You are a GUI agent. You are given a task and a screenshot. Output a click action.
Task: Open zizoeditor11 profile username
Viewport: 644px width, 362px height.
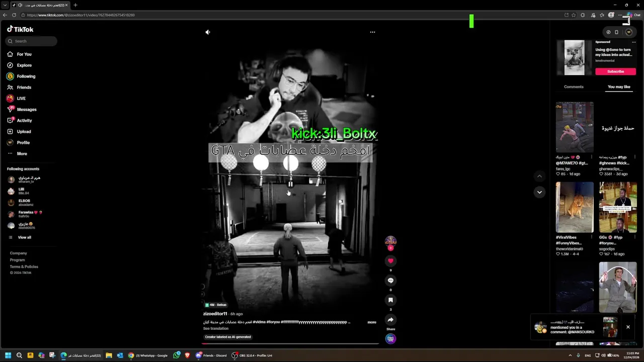click(x=215, y=314)
